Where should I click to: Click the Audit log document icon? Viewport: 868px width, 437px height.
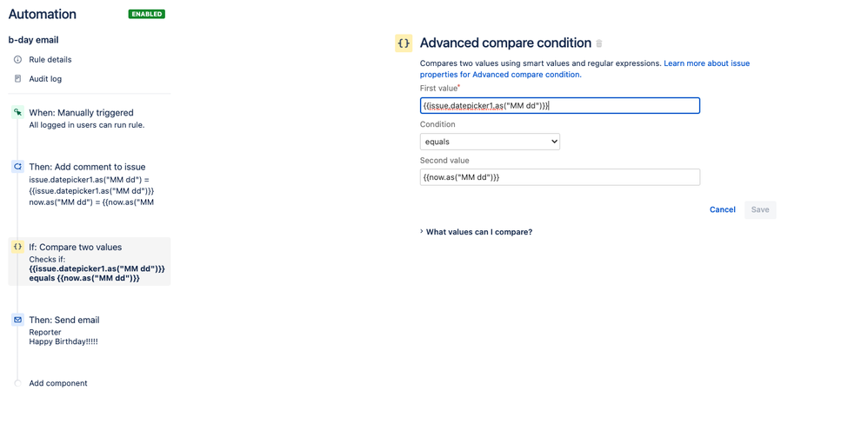pyautogui.click(x=17, y=78)
